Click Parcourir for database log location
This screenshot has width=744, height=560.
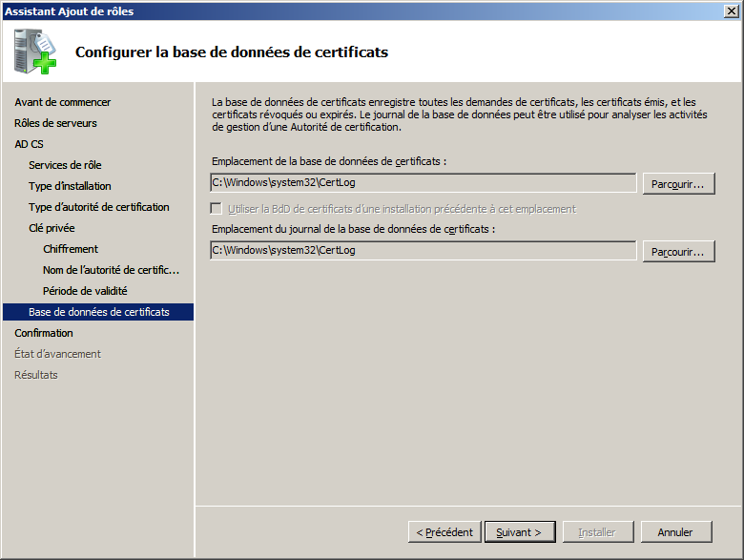pyautogui.click(x=678, y=251)
